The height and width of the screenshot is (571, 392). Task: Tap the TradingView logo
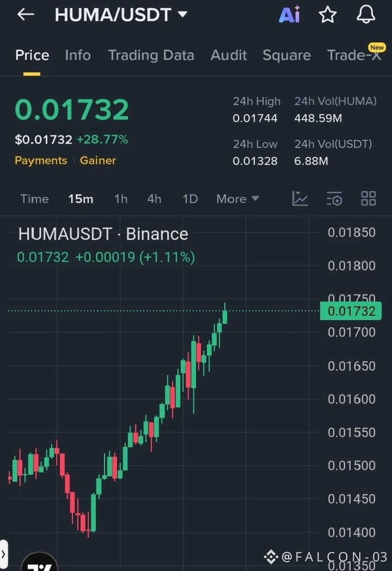click(39, 563)
